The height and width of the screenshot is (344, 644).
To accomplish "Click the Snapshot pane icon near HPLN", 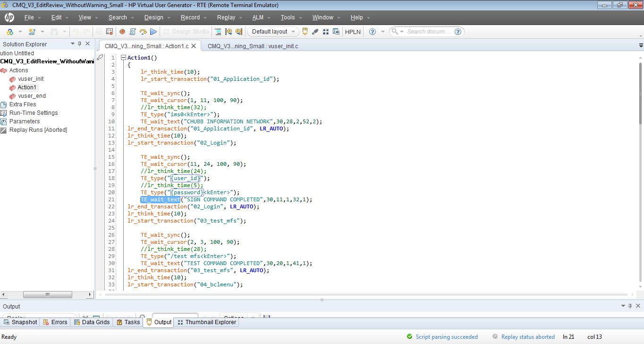I will [x=336, y=32].
